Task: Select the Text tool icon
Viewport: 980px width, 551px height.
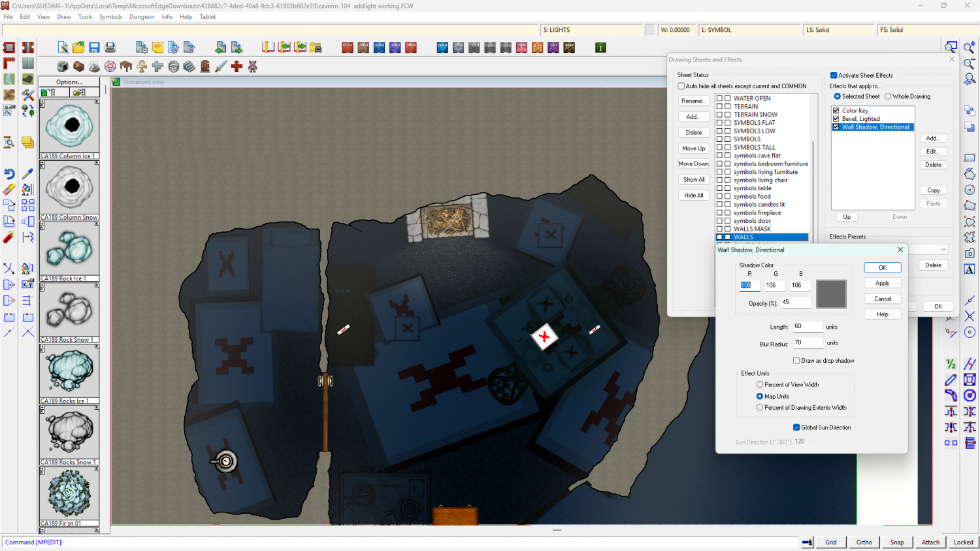Action: [970, 269]
